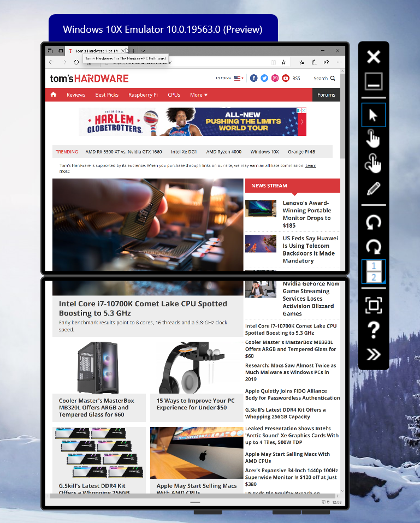Open the Best Picks menu item

[x=107, y=95]
